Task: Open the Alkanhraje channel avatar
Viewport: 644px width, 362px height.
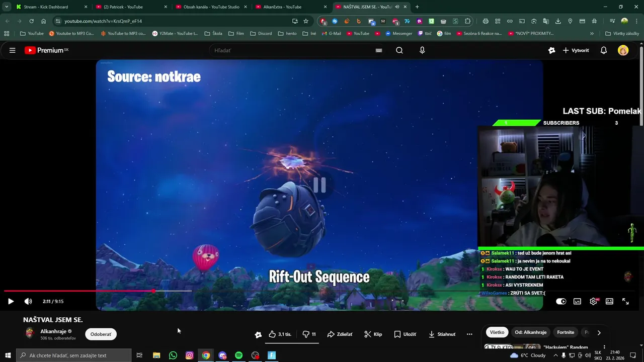Action: (30, 333)
